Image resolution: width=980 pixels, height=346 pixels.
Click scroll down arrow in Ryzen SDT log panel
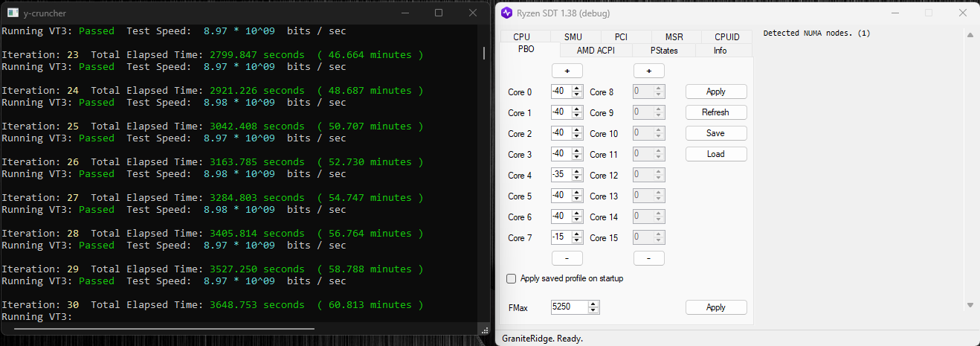pos(970,304)
